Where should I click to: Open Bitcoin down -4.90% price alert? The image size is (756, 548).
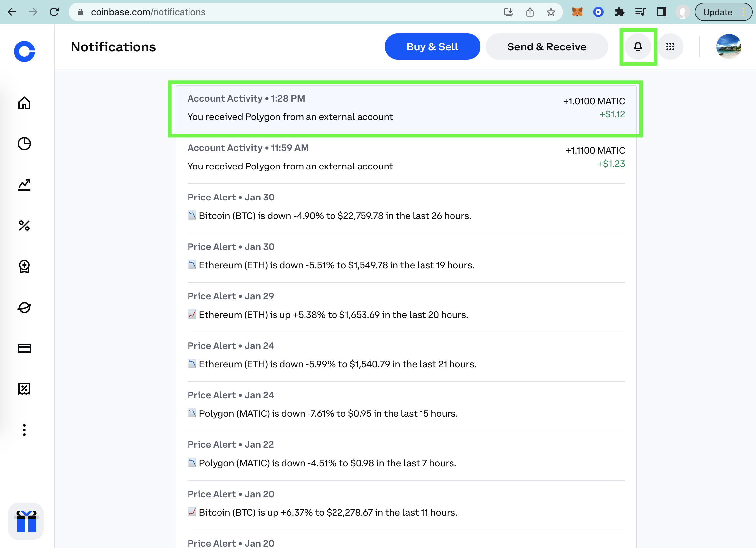point(406,208)
